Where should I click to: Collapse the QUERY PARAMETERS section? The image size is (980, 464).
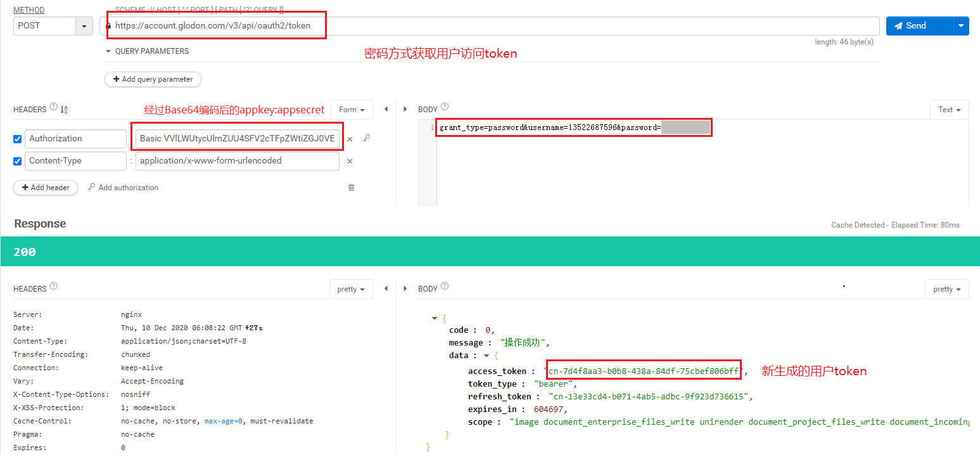click(x=108, y=51)
